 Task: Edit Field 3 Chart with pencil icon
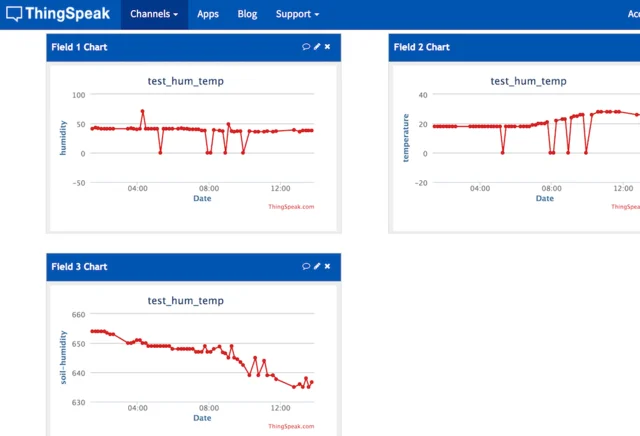tap(317, 266)
